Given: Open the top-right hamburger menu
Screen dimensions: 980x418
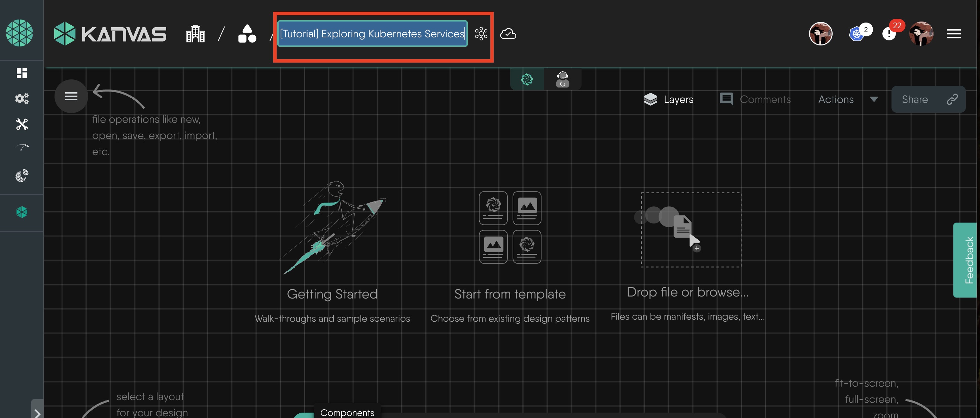Looking at the screenshot, I should tap(953, 34).
